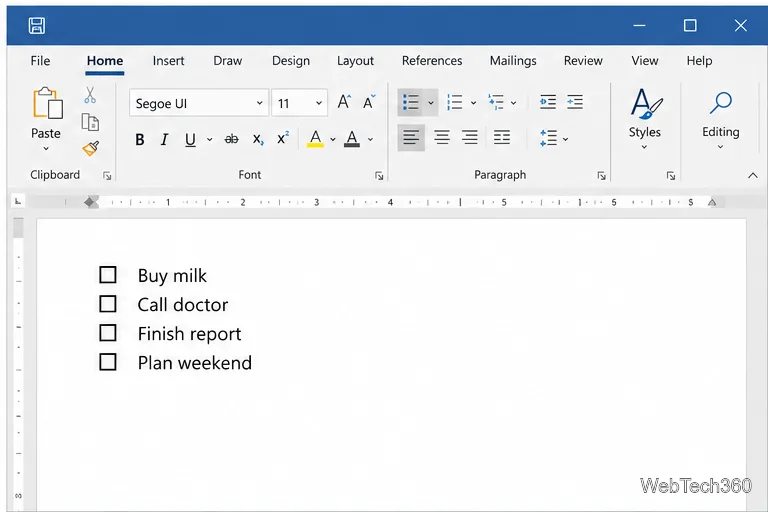The height and width of the screenshot is (512, 768).
Task: Switch to the Review tab
Action: [x=583, y=61]
